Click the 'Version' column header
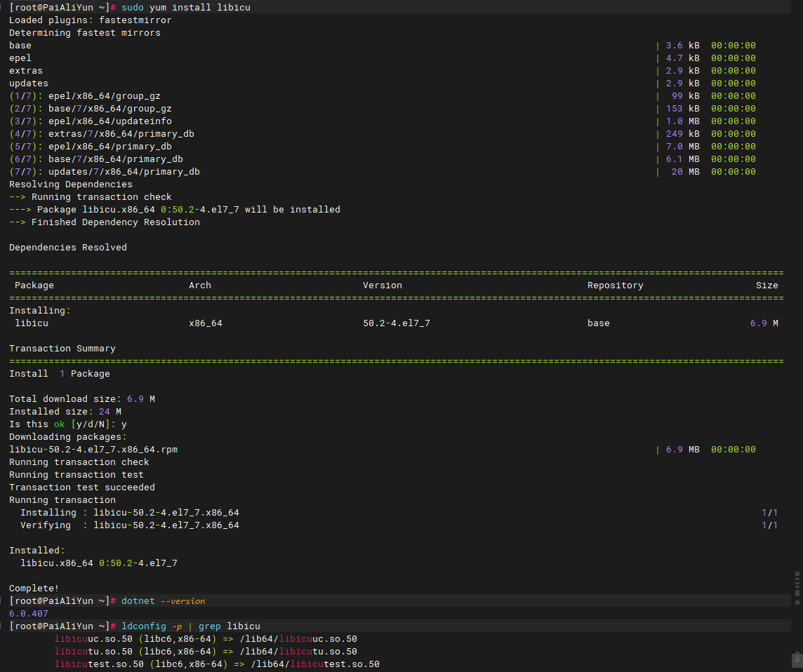 click(x=383, y=285)
